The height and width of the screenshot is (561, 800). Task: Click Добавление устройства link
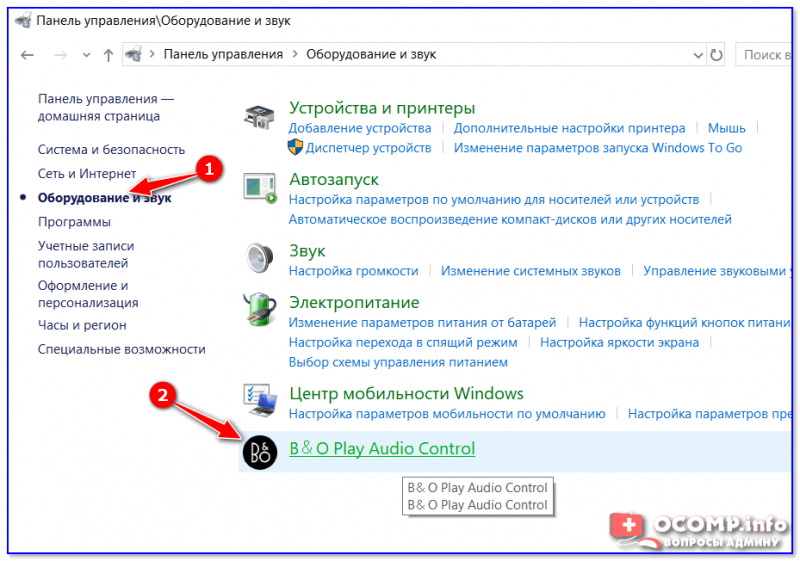[359, 128]
